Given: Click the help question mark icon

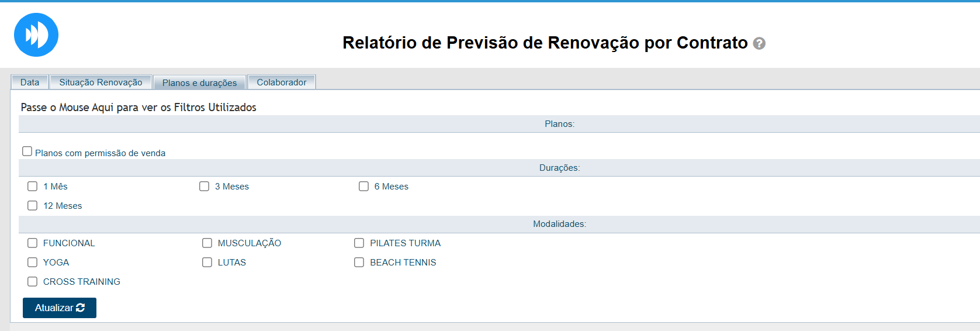Looking at the screenshot, I should (x=759, y=43).
